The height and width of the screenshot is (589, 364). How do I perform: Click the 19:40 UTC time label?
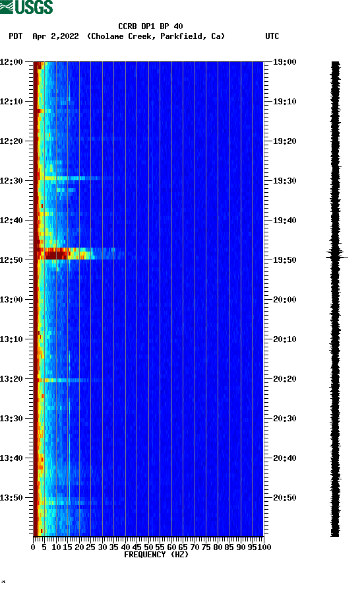click(x=284, y=221)
